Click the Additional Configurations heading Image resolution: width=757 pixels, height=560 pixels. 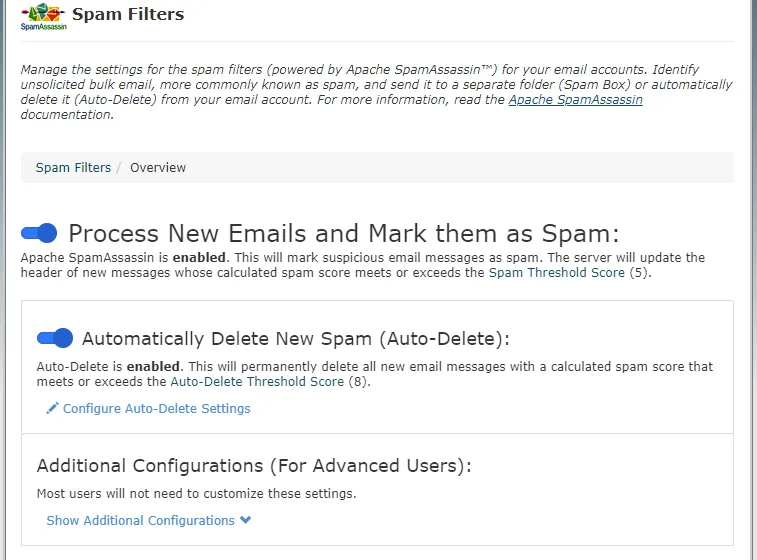tap(254, 466)
